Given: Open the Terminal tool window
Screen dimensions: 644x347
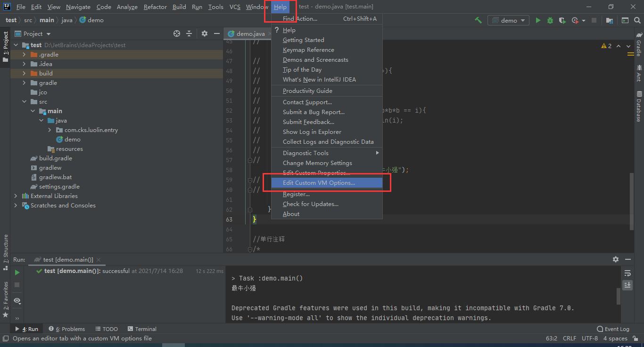Looking at the screenshot, I should pyautogui.click(x=141, y=329).
